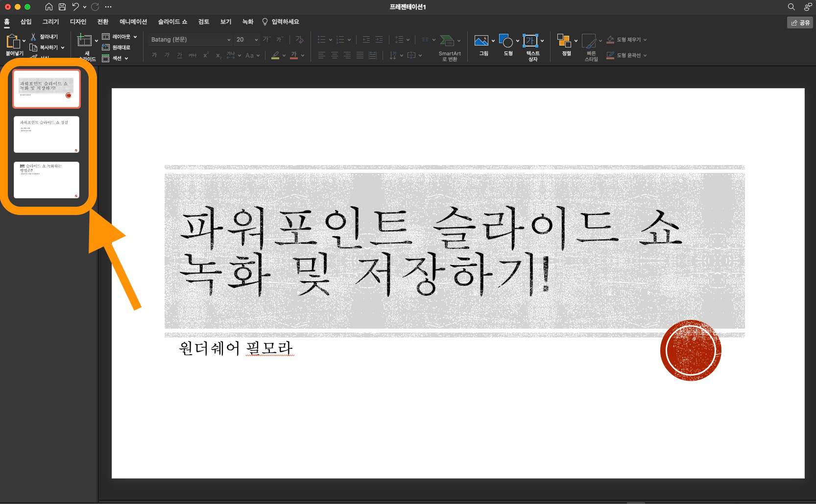Insert a 텍스트 상자 text box

click(530, 41)
